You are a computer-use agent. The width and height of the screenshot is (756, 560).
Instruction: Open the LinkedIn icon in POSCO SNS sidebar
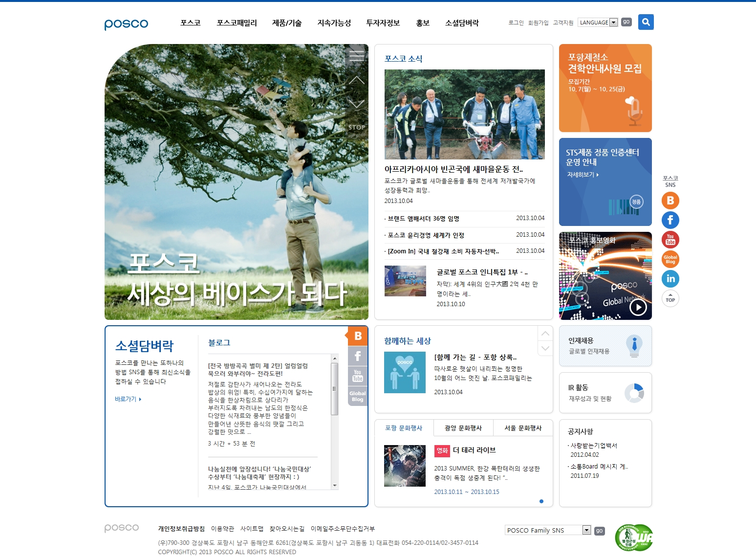click(670, 279)
